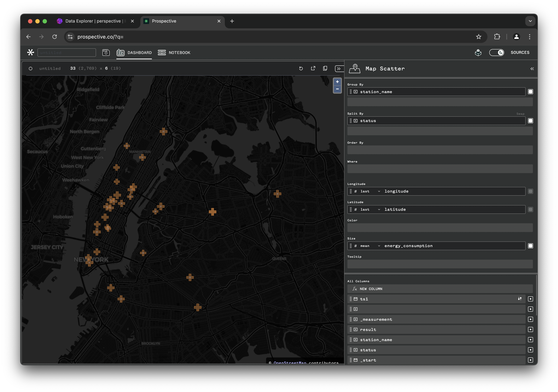The image size is (558, 392).
Task: Click the export open-external icon
Action: pyautogui.click(x=313, y=69)
